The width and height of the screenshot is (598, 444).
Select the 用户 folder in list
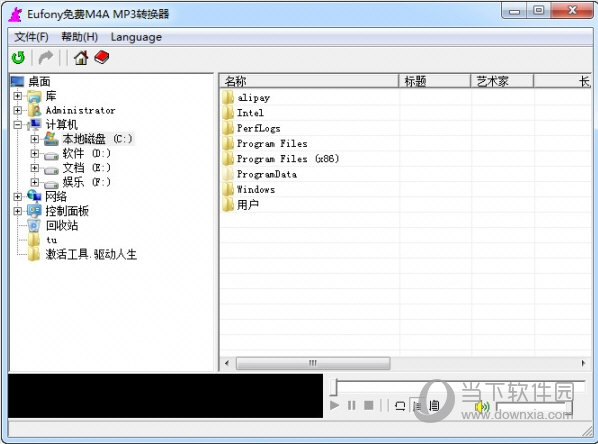pyautogui.click(x=248, y=205)
